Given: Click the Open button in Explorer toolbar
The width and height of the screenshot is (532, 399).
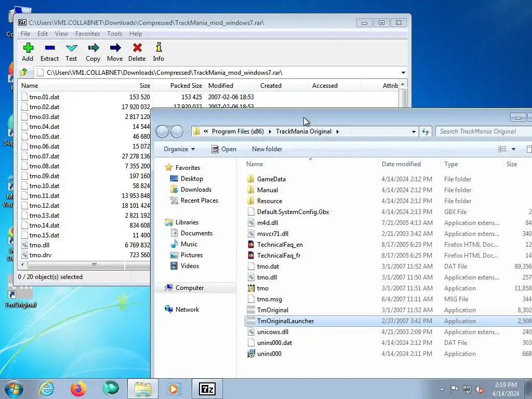Looking at the screenshot, I should (224, 149).
